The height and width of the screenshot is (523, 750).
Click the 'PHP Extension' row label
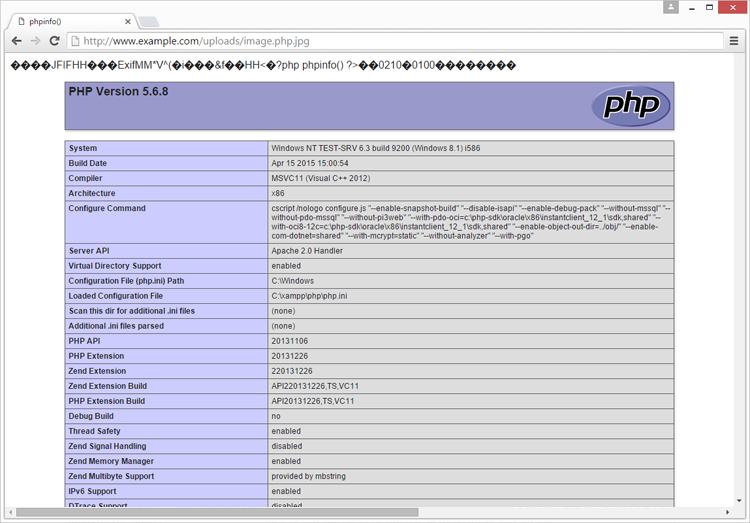pyautogui.click(x=96, y=356)
